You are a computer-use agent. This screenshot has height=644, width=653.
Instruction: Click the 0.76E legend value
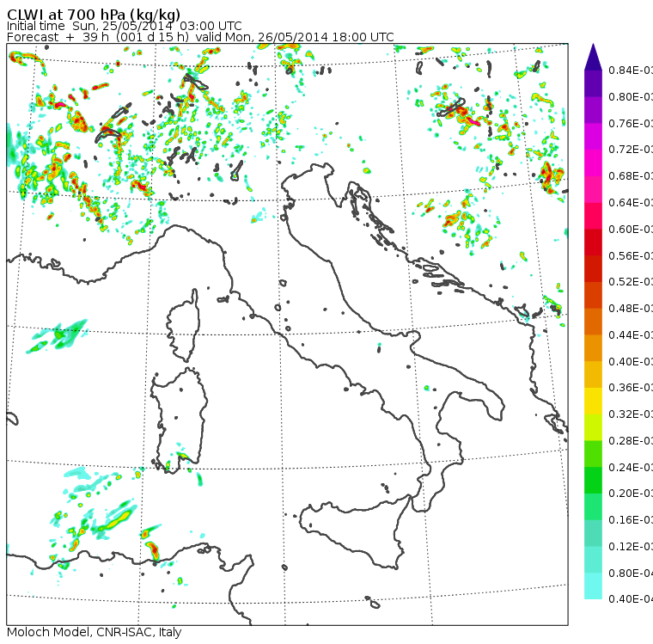(631, 123)
